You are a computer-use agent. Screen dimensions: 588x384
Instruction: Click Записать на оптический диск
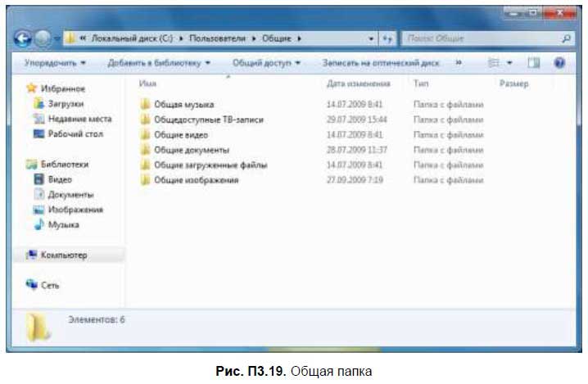coord(381,63)
